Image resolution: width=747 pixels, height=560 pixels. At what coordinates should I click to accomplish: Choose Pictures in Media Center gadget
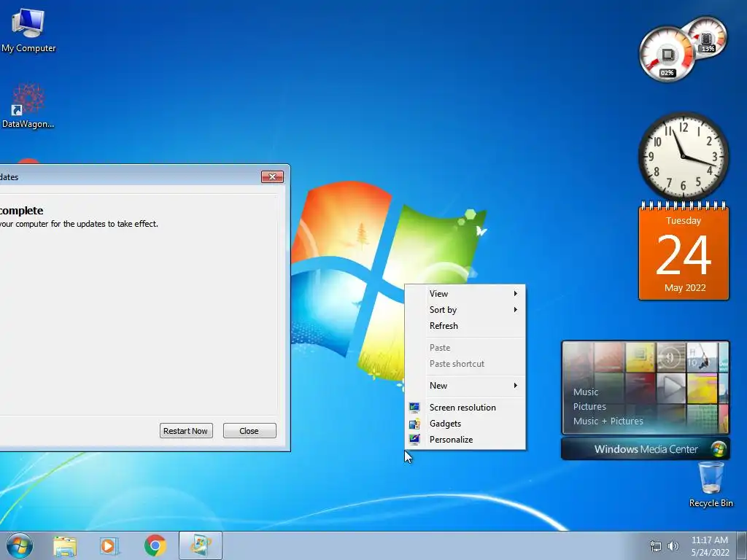[x=589, y=407]
